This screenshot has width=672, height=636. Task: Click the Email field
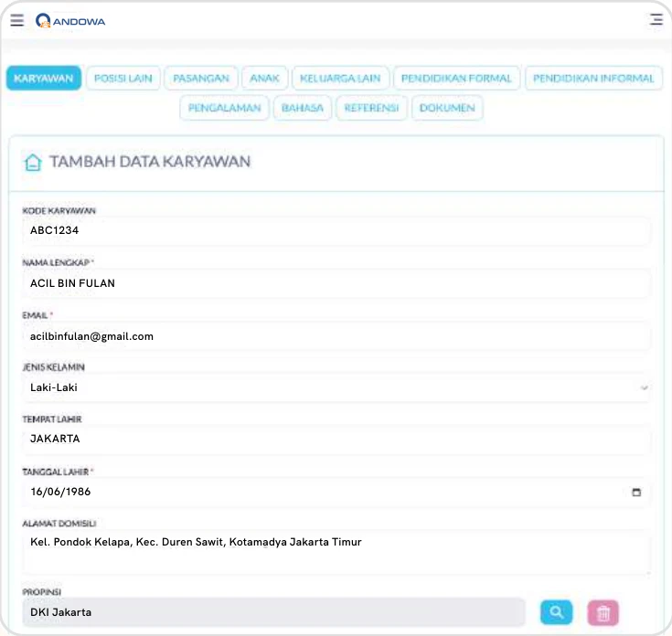tap(336, 336)
